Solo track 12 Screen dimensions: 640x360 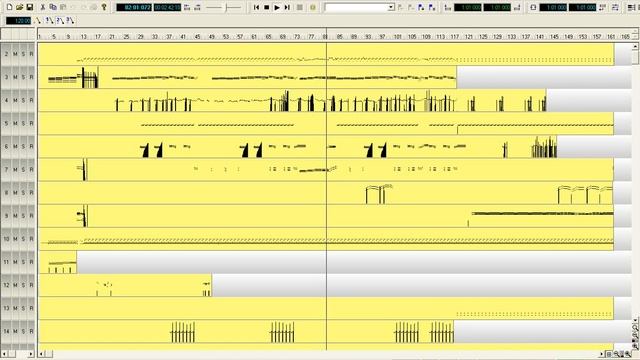23,285
